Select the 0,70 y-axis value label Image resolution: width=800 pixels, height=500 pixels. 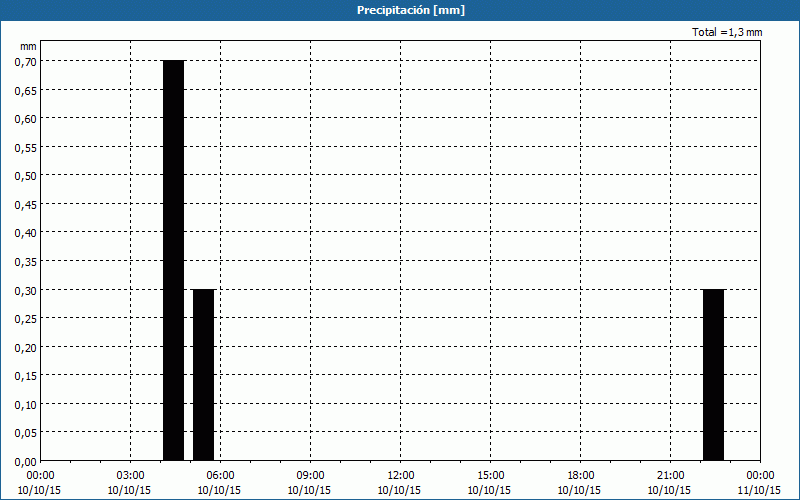(x=25, y=61)
